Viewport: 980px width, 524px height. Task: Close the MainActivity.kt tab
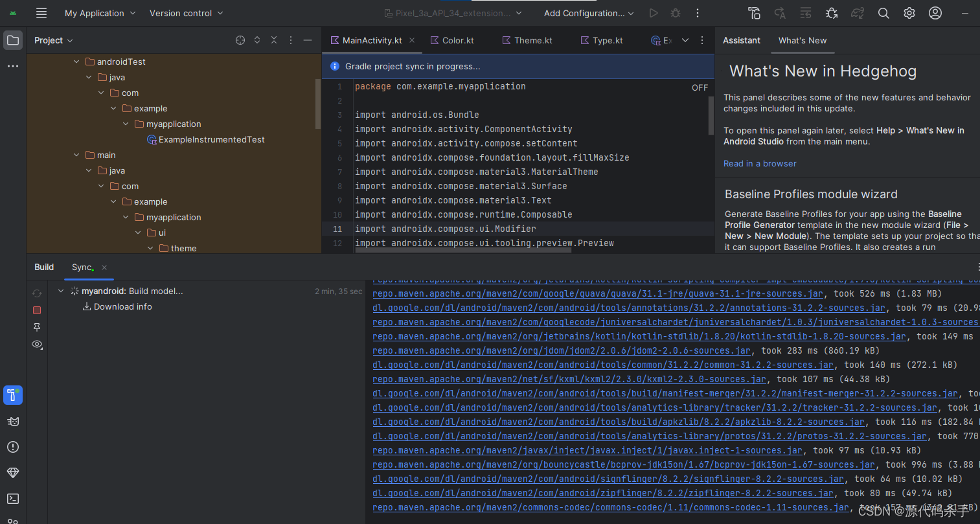pyautogui.click(x=412, y=40)
